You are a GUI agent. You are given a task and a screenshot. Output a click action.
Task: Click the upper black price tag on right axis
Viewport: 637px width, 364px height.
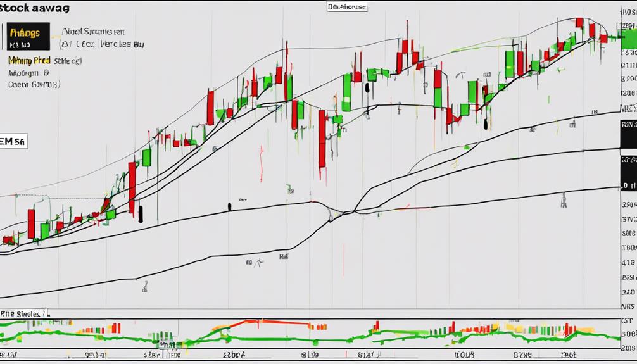[629, 134]
